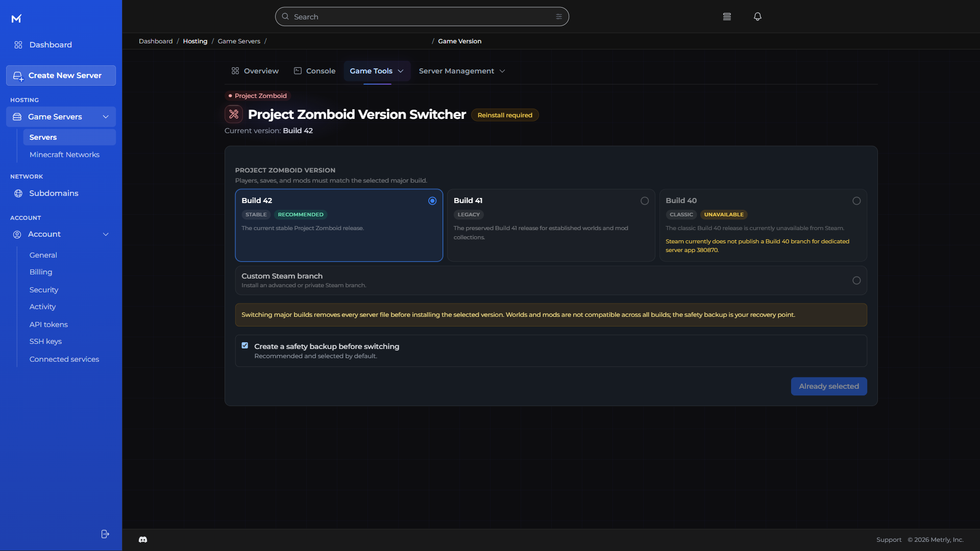The width and height of the screenshot is (980, 551).
Task: Click the Console terminal icon
Action: point(298,71)
